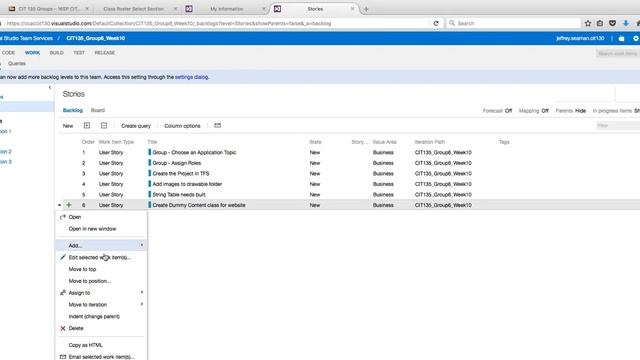This screenshot has width=640, height=360.
Task: Open a new browser tab with plus
Action: 366,9
